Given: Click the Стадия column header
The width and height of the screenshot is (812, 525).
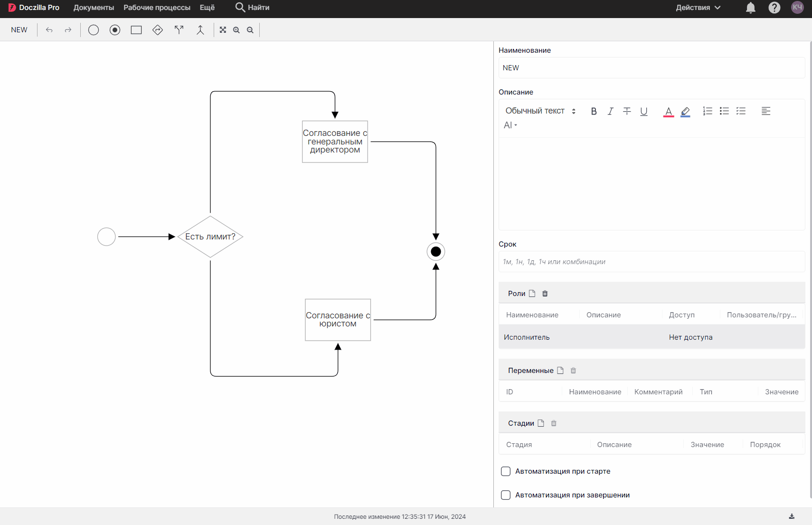Looking at the screenshot, I should point(519,445).
